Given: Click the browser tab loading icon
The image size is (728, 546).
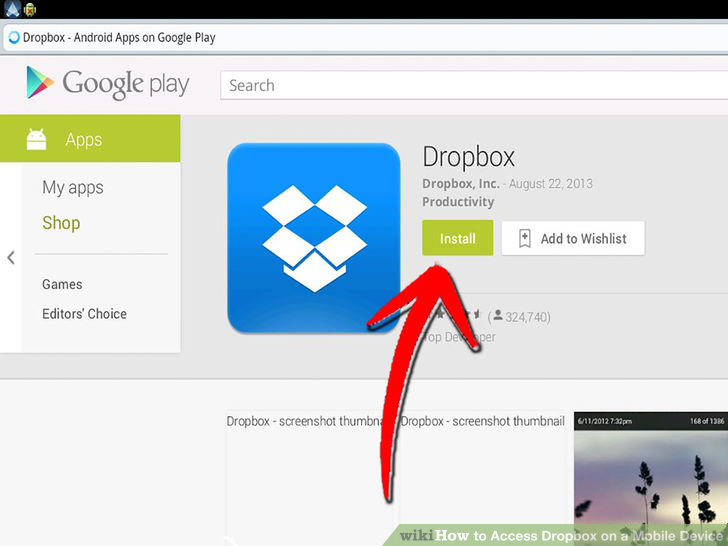Looking at the screenshot, I should pyautogui.click(x=14, y=37).
